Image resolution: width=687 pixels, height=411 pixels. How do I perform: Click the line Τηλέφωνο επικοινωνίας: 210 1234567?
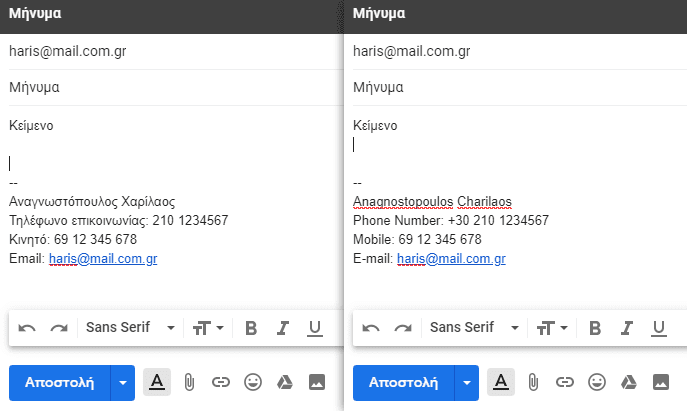[119, 220]
